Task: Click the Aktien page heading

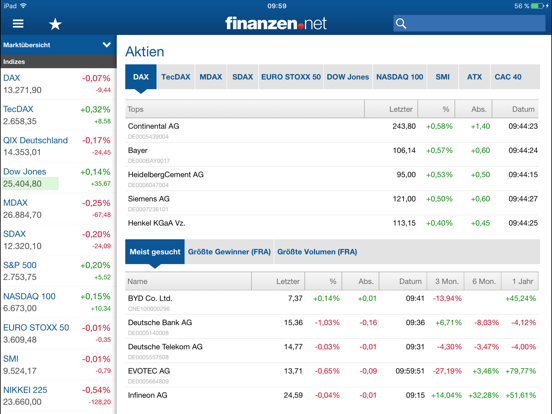Action: point(145,52)
